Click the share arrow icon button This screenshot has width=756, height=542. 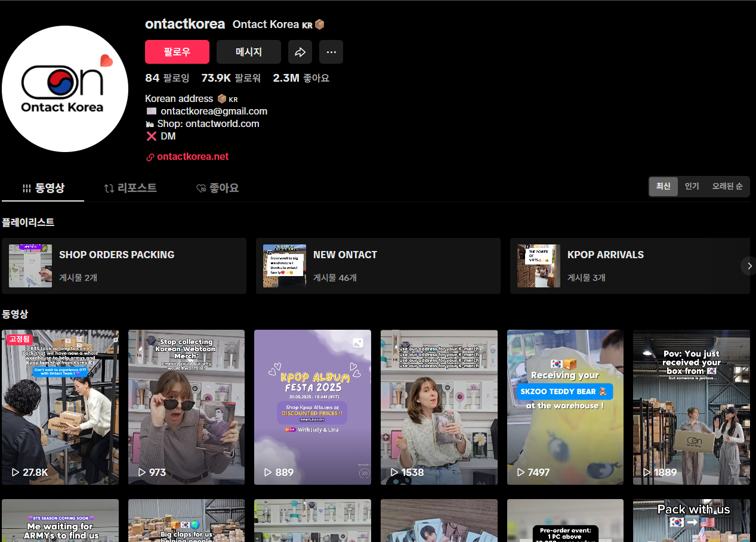[x=300, y=52]
